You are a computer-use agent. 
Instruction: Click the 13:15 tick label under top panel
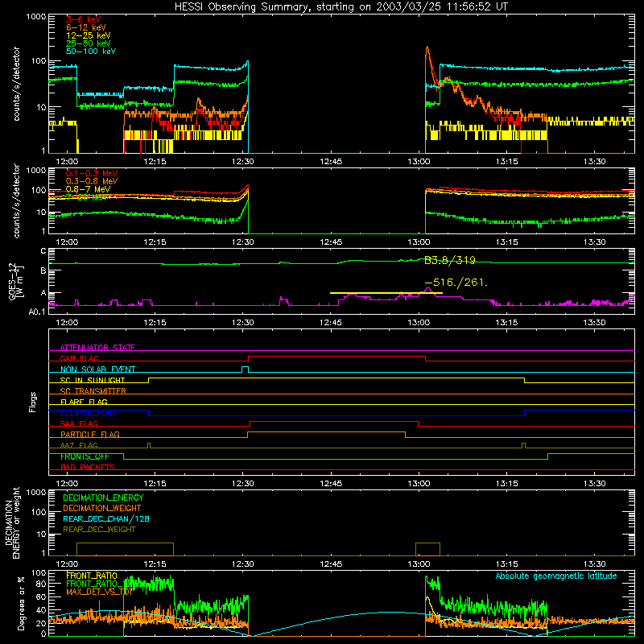click(506, 162)
